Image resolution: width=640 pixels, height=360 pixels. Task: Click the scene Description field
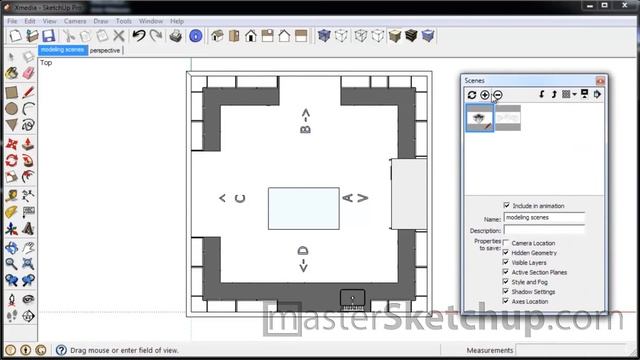[x=544, y=230]
